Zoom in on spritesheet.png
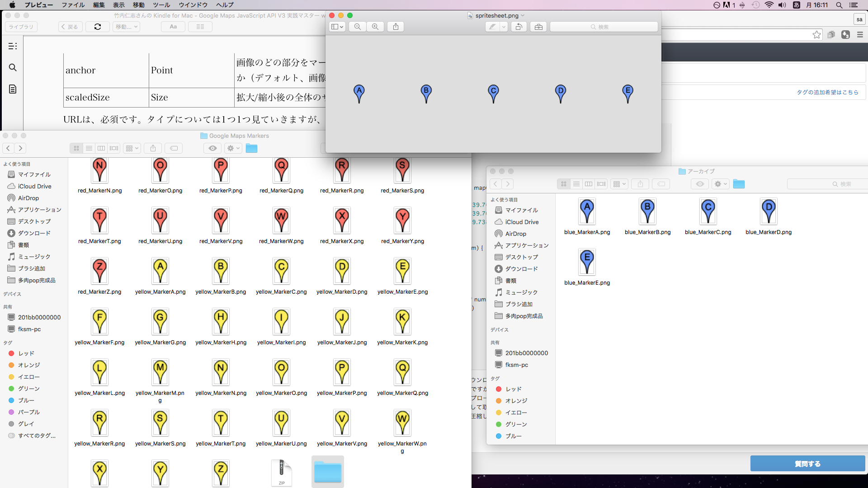868x488 pixels. pos(375,27)
